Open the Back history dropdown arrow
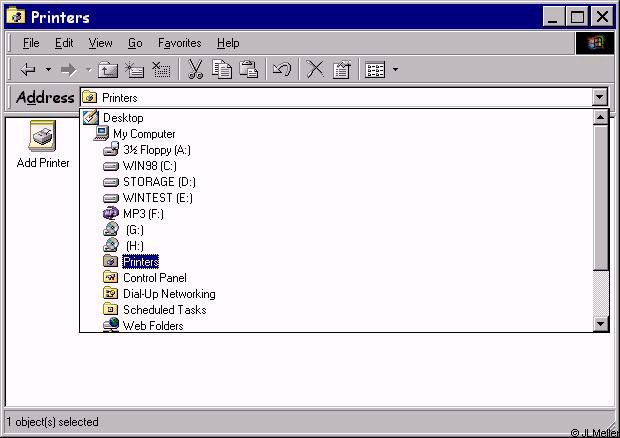 (x=48, y=70)
